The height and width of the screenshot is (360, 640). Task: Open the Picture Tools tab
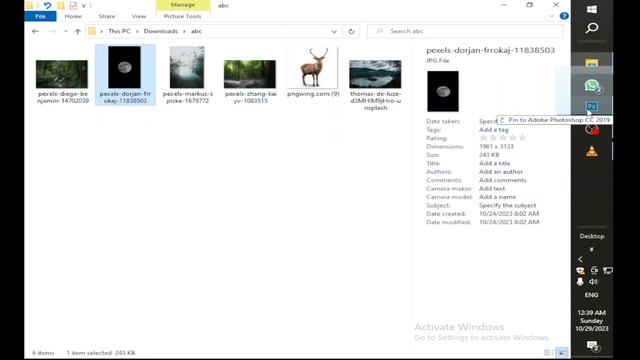pos(182,16)
